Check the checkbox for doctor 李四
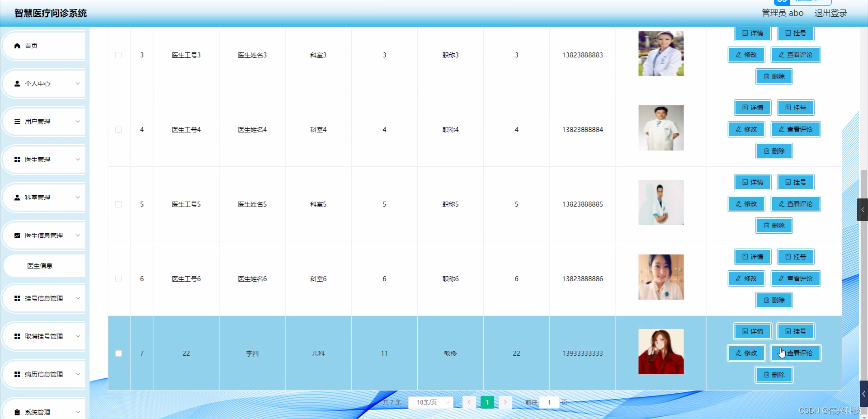 click(x=118, y=353)
